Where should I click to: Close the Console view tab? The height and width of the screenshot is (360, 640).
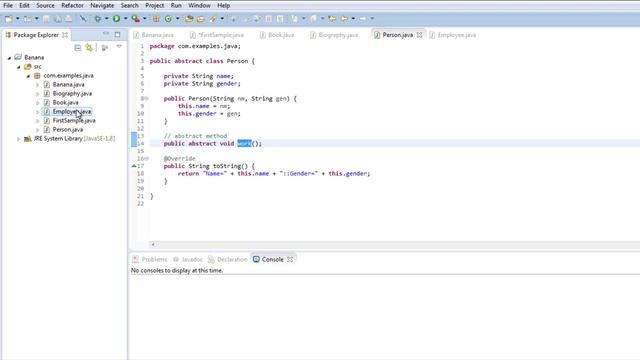pyautogui.click(x=290, y=260)
